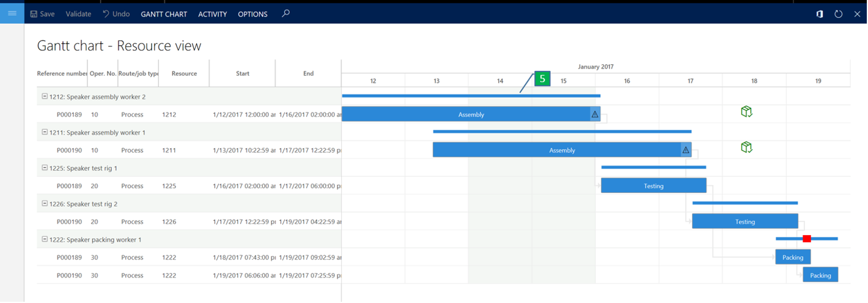Select the Testing bar for P000189
868x303 pixels.
click(653, 186)
